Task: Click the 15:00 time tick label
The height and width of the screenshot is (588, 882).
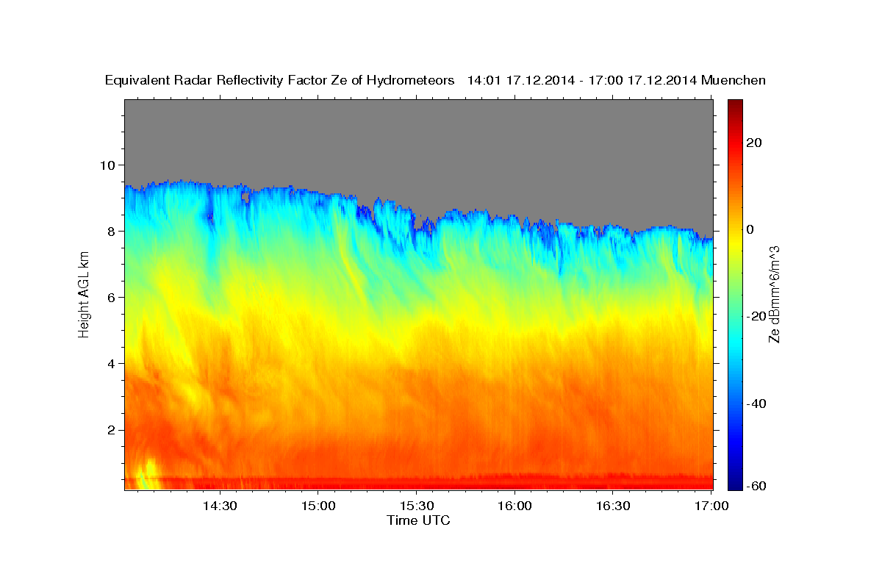Action: (x=318, y=506)
